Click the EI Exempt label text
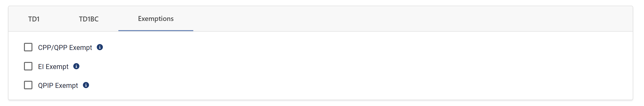 pos(53,67)
